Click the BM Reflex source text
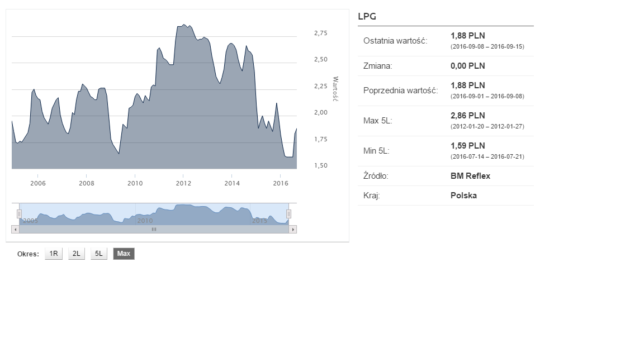The width and height of the screenshot is (644, 362). pyautogui.click(x=470, y=176)
